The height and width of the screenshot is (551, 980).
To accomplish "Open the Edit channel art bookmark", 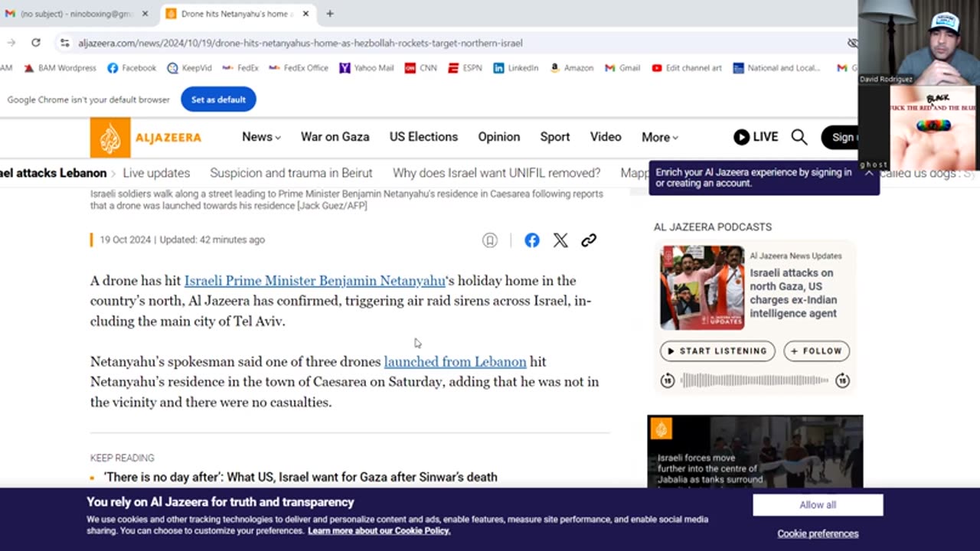I will [687, 68].
